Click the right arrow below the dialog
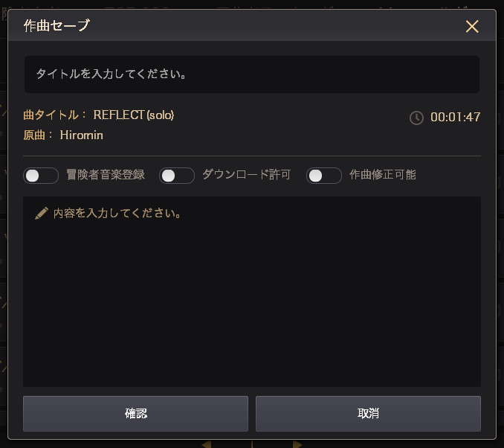504x448 pixels. [x=297, y=444]
